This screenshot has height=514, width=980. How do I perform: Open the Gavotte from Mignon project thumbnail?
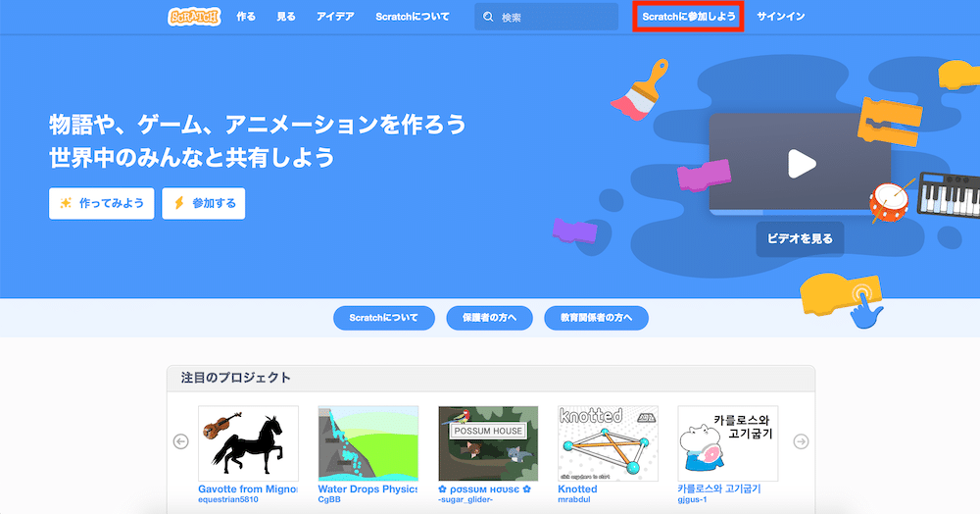tap(248, 443)
